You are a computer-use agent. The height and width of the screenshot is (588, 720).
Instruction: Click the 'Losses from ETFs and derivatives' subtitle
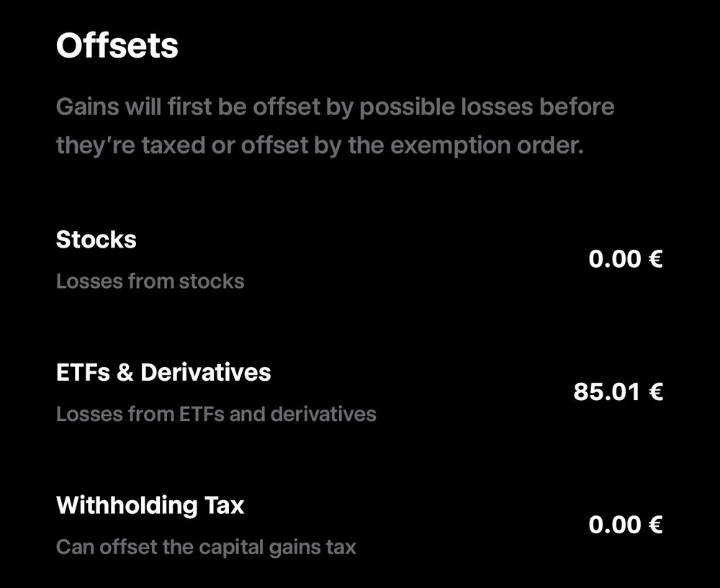pos(216,414)
